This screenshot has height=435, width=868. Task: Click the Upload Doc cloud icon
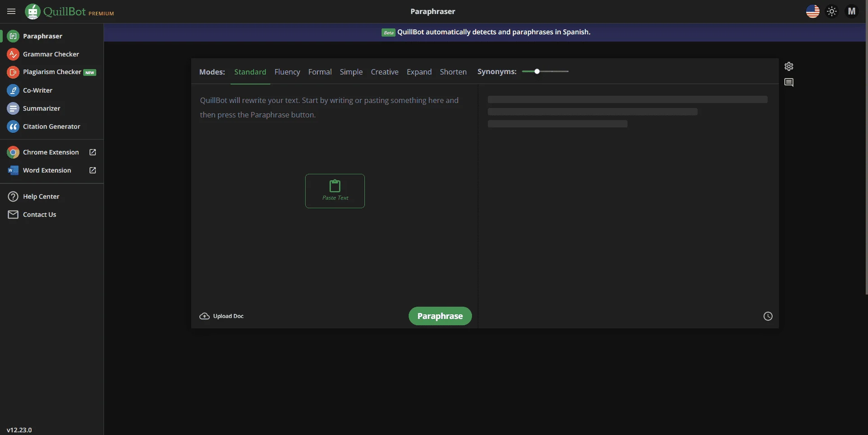click(x=204, y=316)
